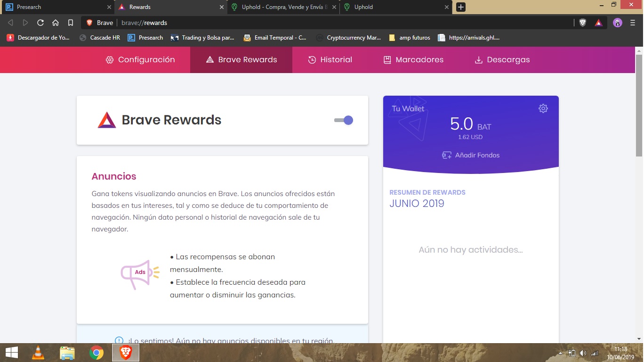Launch Google Chrome from the taskbar
Screen dimensions: 644x362
pyautogui.click(x=97, y=353)
